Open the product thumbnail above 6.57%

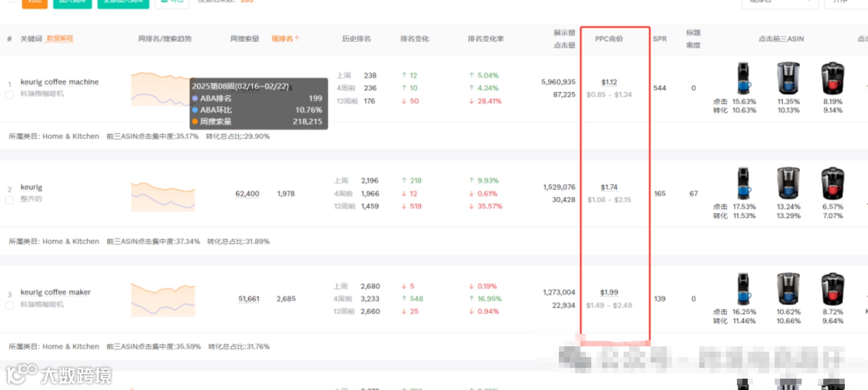(x=832, y=184)
